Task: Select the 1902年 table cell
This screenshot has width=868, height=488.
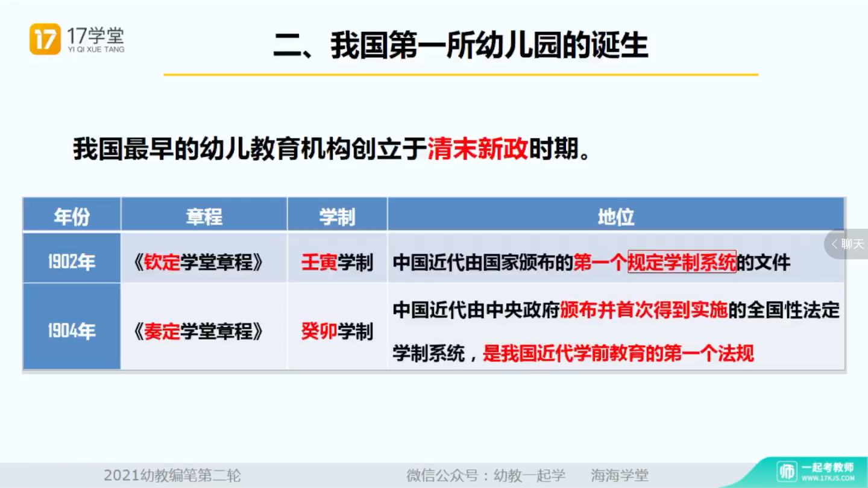Action: tap(72, 258)
